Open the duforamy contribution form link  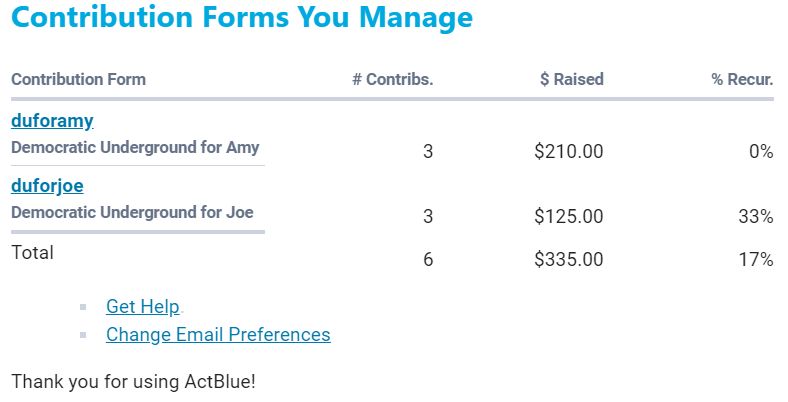(52, 121)
